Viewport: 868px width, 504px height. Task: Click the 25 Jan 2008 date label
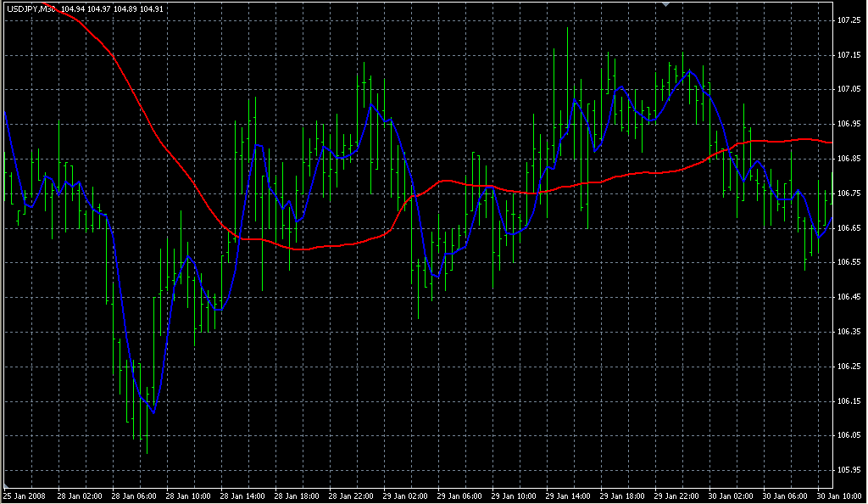click(25, 496)
